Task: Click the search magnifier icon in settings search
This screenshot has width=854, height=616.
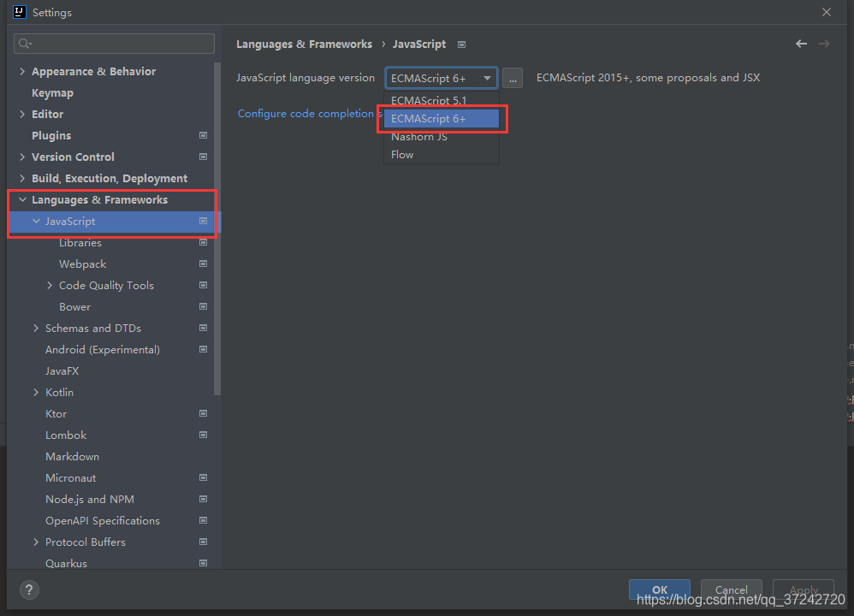Action: tap(25, 44)
